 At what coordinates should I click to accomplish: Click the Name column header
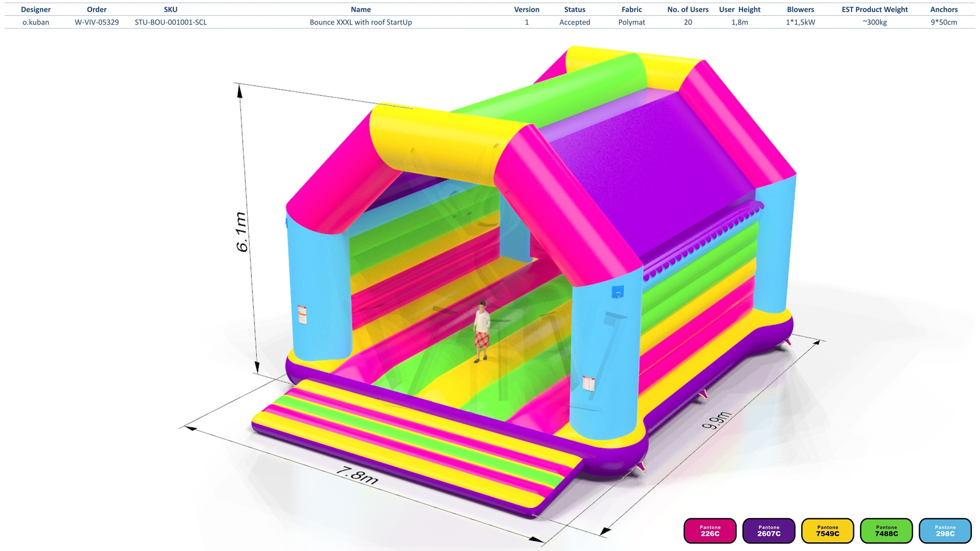pyautogui.click(x=361, y=9)
